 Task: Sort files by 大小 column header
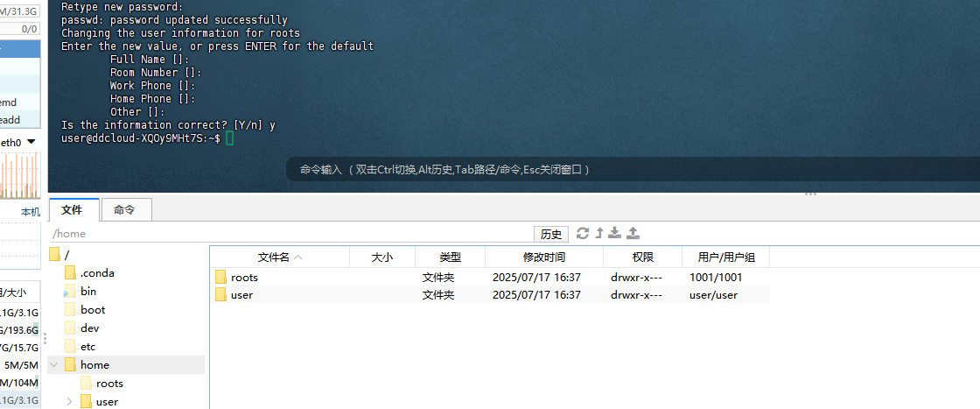pos(381,257)
